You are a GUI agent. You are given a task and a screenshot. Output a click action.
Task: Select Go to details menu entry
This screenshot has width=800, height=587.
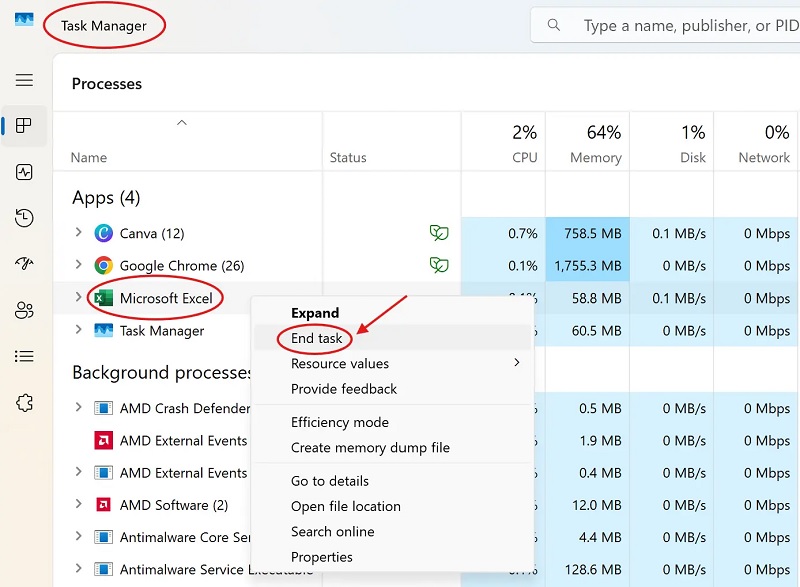pyautogui.click(x=392, y=481)
